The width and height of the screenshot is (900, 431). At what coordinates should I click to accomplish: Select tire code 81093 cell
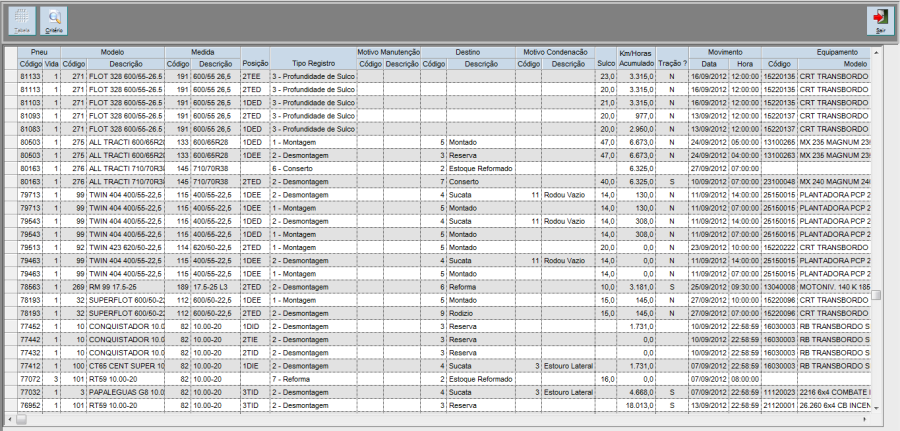31,116
